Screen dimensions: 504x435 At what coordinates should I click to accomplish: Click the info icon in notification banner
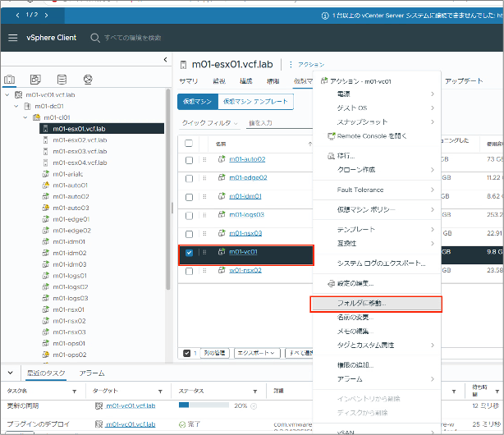click(325, 16)
